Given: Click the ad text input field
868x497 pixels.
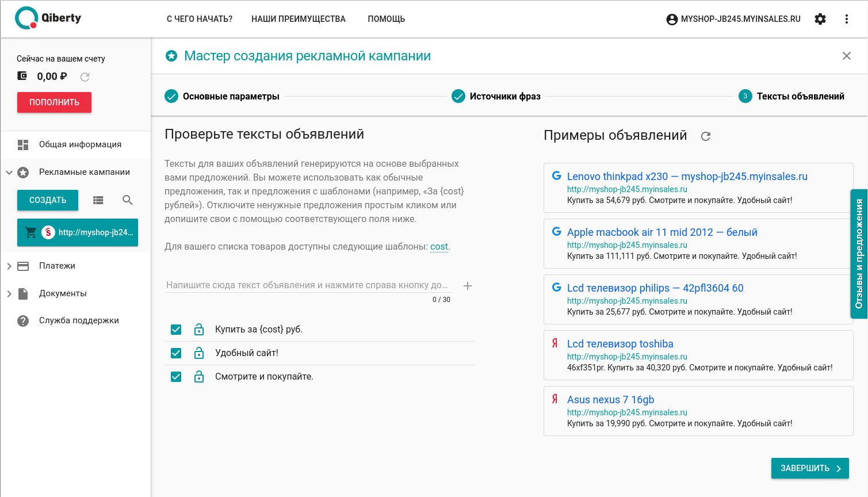Looking at the screenshot, I should pyautogui.click(x=308, y=285).
